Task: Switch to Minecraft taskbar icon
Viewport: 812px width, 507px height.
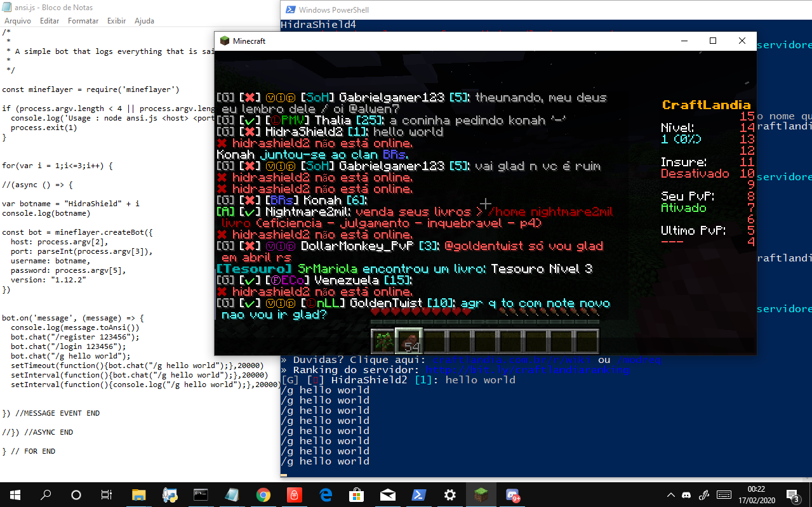Action: [x=481, y=495]
